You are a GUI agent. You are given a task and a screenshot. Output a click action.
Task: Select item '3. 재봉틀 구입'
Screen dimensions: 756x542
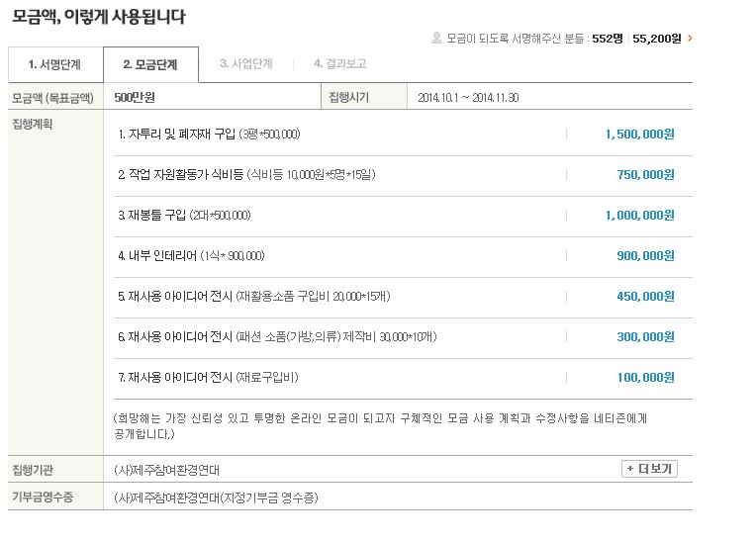pyautogui.click(x=151, y=215)
